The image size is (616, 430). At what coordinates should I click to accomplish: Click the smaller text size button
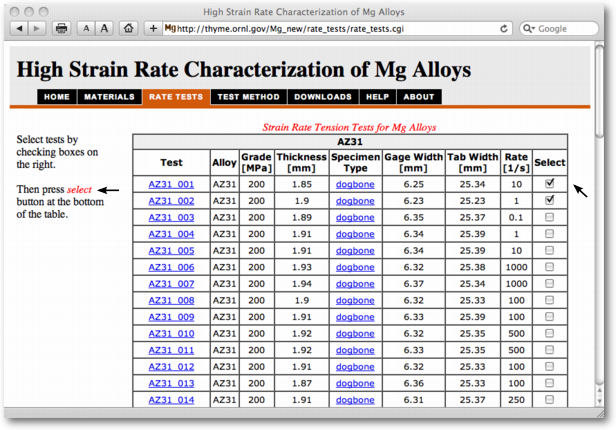tap(86, 29)
